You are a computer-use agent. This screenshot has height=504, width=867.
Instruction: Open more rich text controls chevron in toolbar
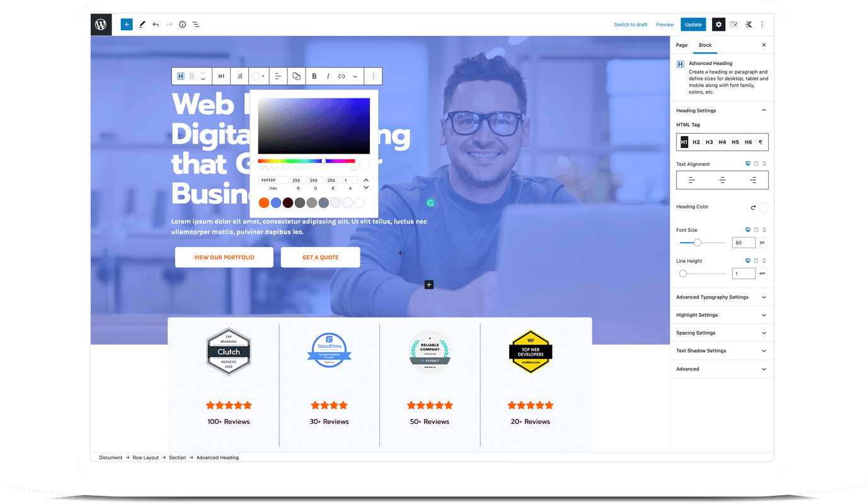(355, 76)
